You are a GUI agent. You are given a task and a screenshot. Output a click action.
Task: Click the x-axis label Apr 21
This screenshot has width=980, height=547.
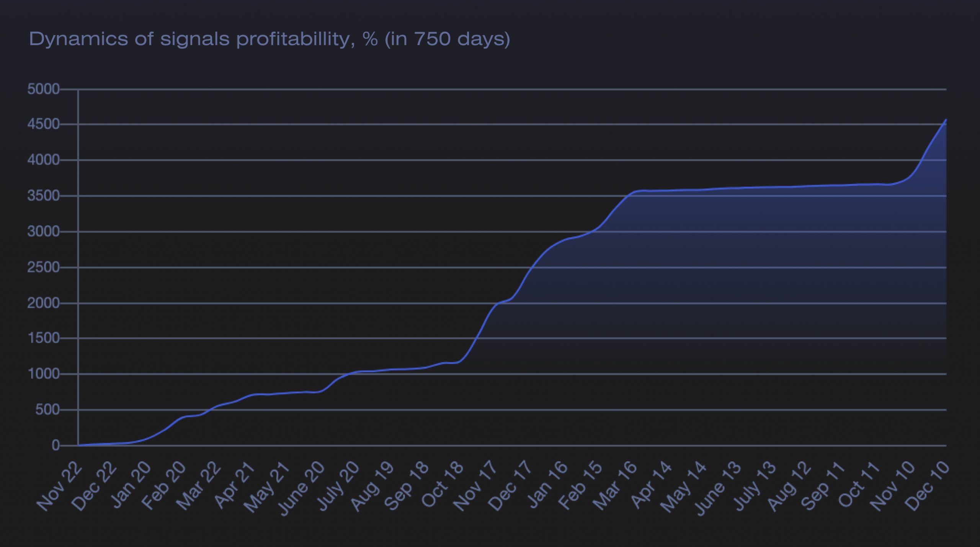click(234, 485)
